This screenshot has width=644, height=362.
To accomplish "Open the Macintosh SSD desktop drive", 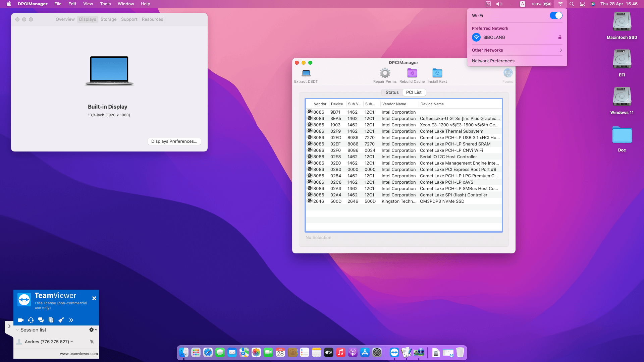I will pos(622,26).
